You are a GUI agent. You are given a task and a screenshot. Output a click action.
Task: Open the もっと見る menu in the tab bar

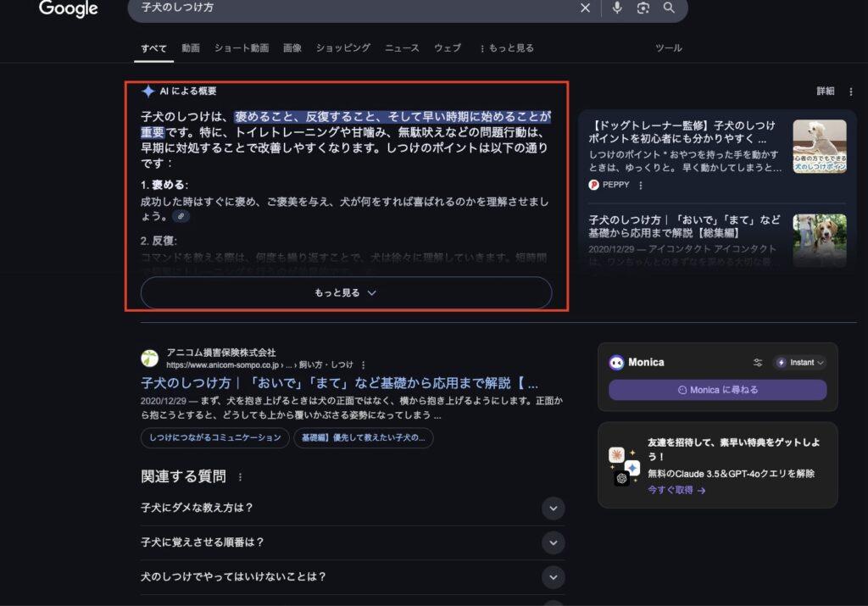(507, 48)
